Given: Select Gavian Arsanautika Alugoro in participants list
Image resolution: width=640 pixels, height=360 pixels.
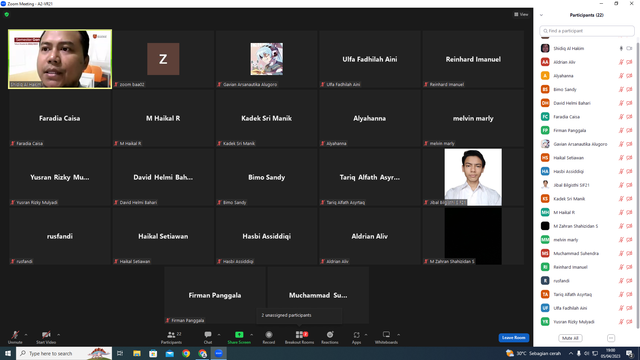Looking at the screenshot, I should [587, 144].
